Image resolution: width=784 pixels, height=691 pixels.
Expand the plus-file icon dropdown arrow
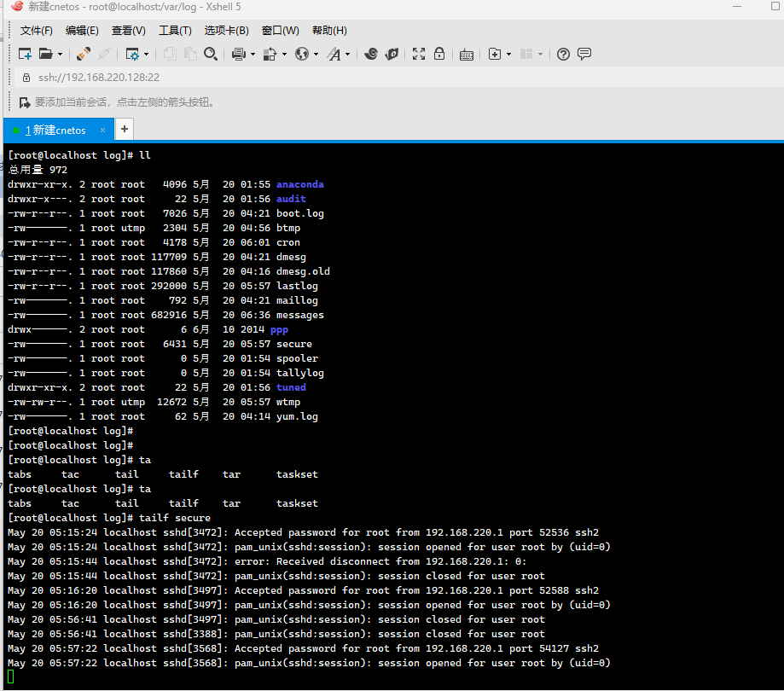tap(508, 54)
